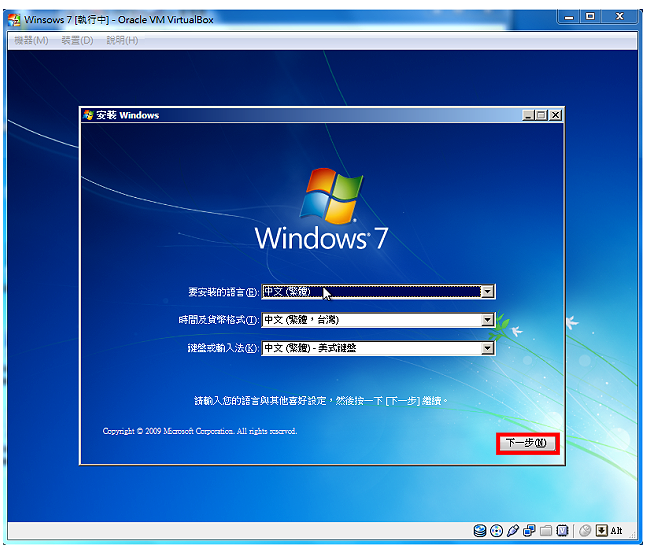The width and height of the screenshot is (657, 546).
Task: Expand the 時間及貨幣格式 dropdown arrow
Action: click(487, 320)
